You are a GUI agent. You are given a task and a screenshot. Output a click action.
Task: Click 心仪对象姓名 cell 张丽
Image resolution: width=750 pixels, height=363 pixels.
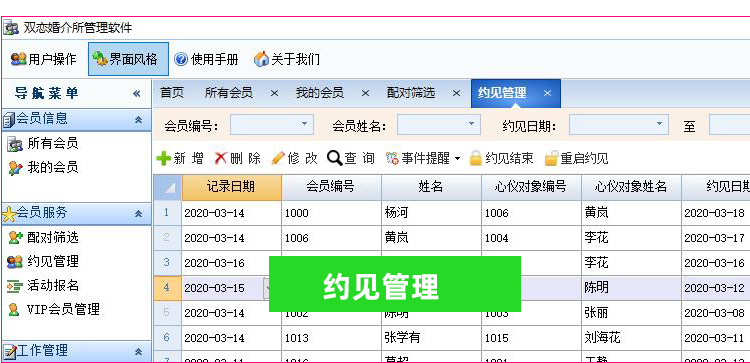pyautogui.click(x=631, y=313)
